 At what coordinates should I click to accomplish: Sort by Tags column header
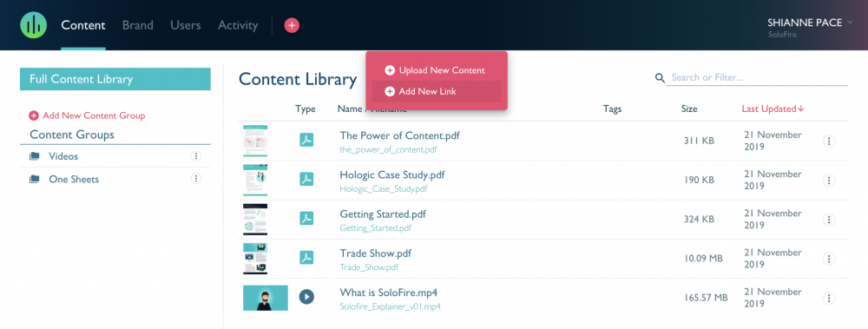coord(612,109)
